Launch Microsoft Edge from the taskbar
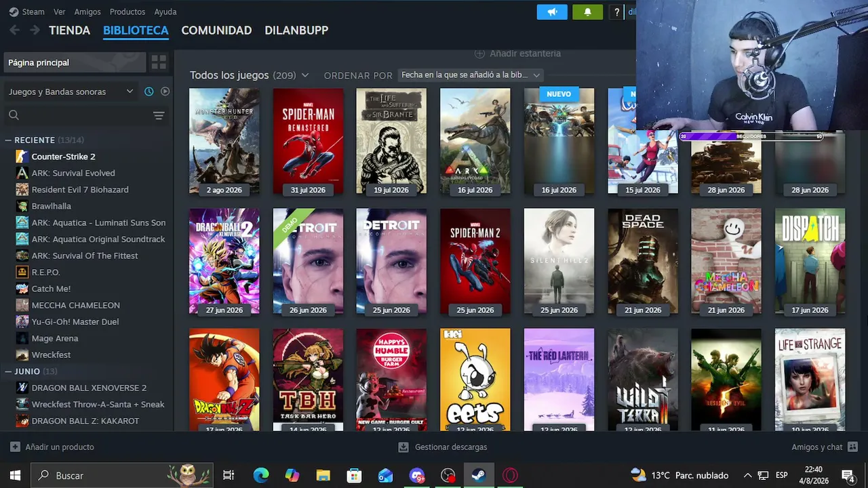Screen dimensions: 868x488 click(261, 475)
